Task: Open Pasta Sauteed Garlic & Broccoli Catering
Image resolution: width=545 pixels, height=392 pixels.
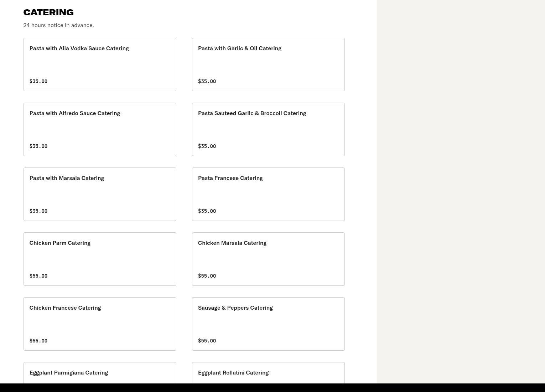Action: (268, 129)
